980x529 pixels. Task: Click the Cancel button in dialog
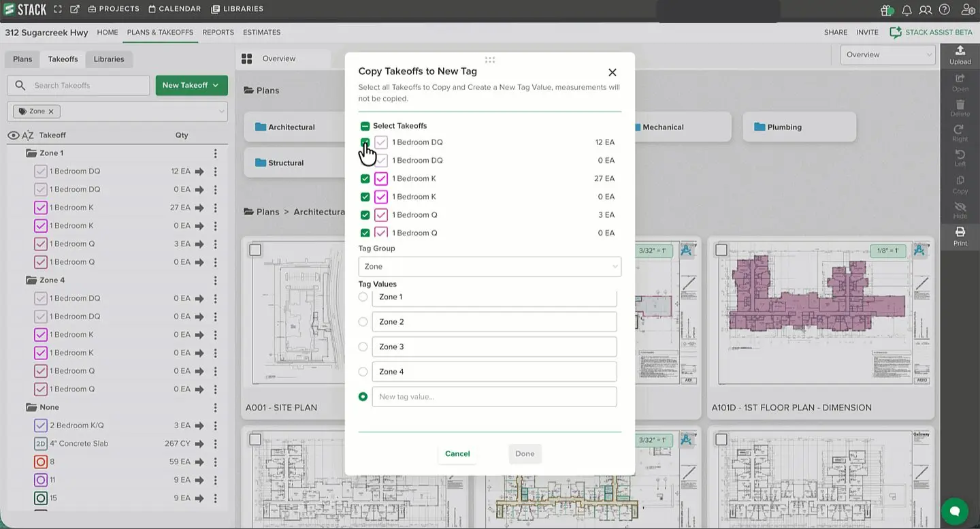point(457,453)
